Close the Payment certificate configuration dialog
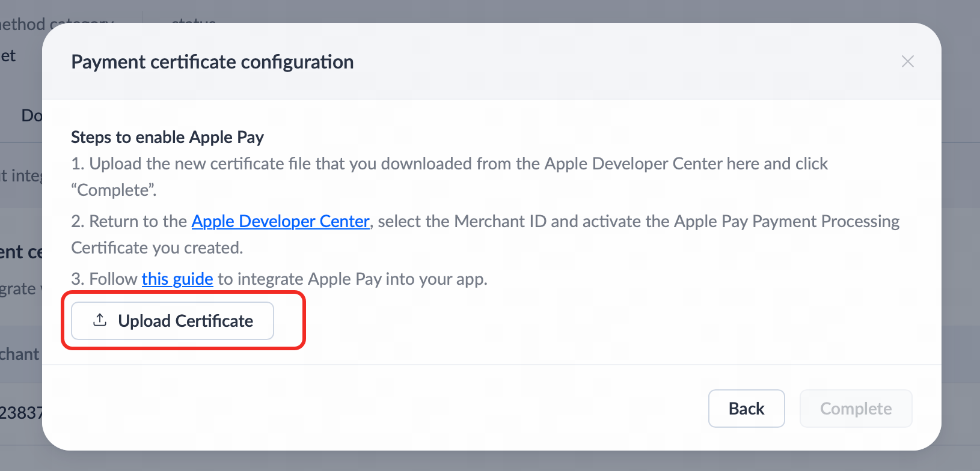 point(907,61)
